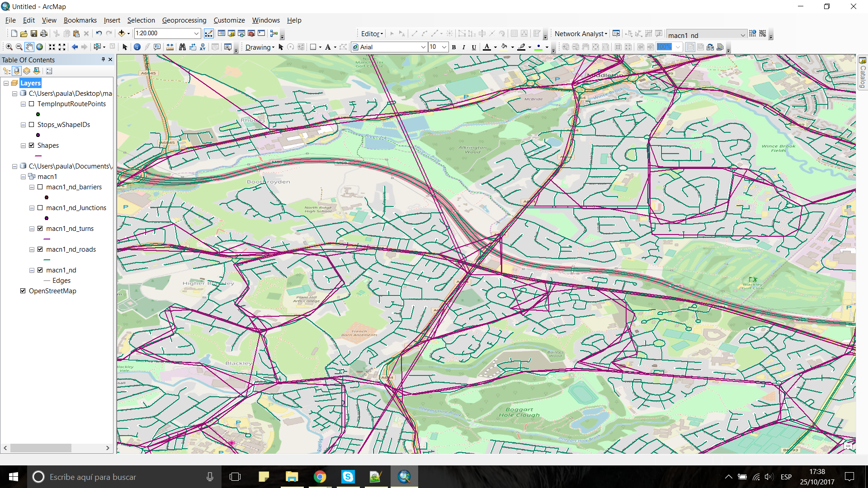Click the font color swatch
The image size is (868, 488).
pos(487,47)
